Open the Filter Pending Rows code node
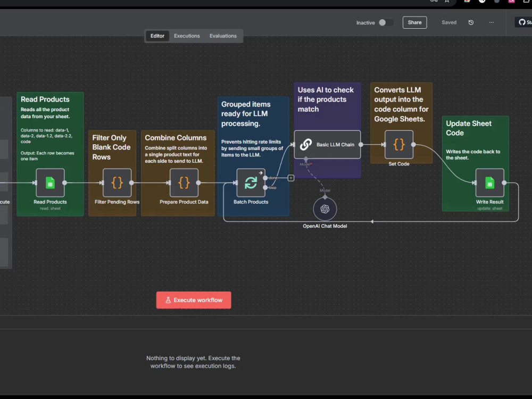Image resolution: width=532 pixels, height=399 pixels. point(117,182)
